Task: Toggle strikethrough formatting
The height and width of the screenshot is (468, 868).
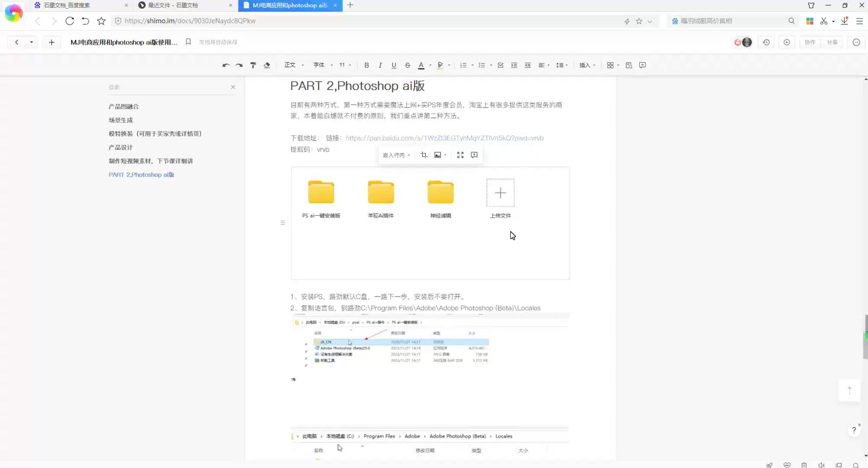Action: coord(407,65)
